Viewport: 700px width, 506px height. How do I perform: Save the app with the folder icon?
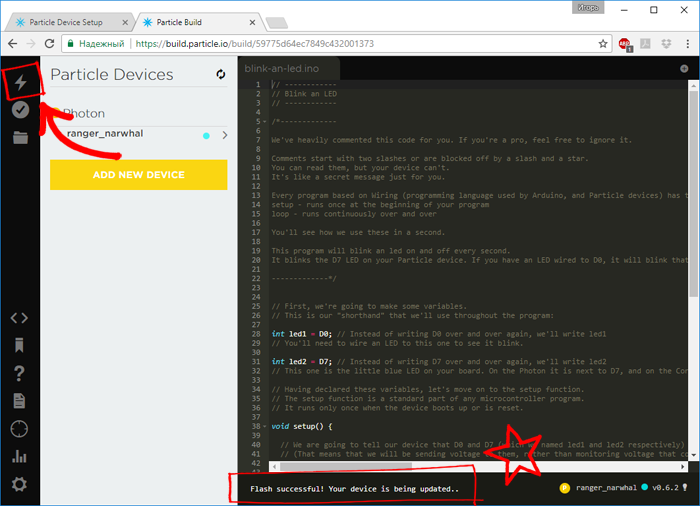click(20, 138)
